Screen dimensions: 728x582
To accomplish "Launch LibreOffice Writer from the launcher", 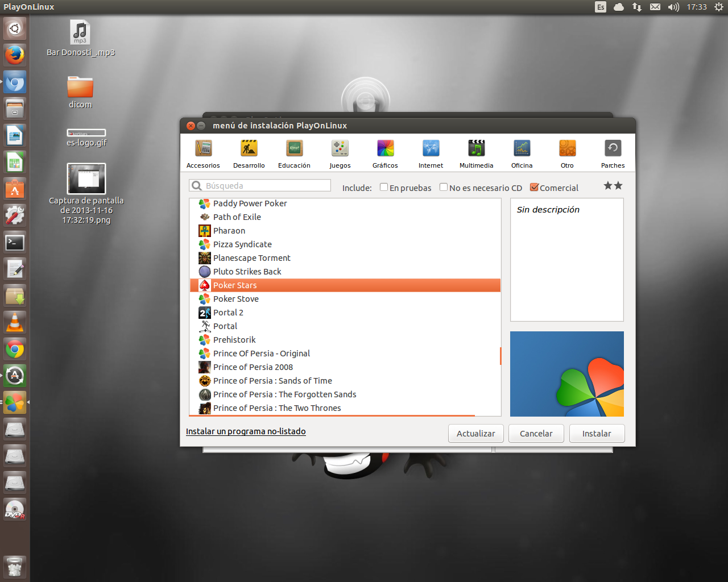I will click(15, 135).
